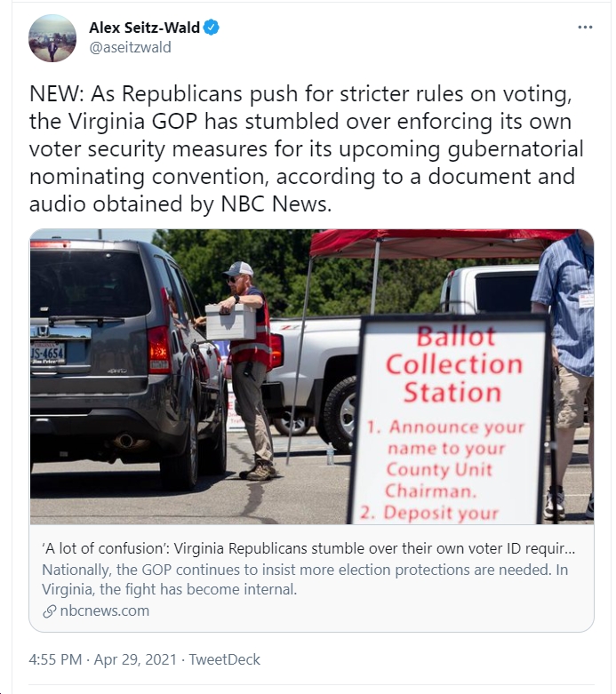Click the link chain icon beside nbcnews.com

pyautogui.click(x=49, y=611)
